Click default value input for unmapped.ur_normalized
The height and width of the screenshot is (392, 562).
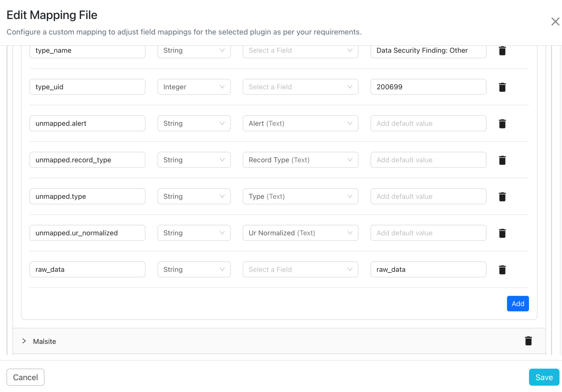pyautogui.click(x=428, y=233)
